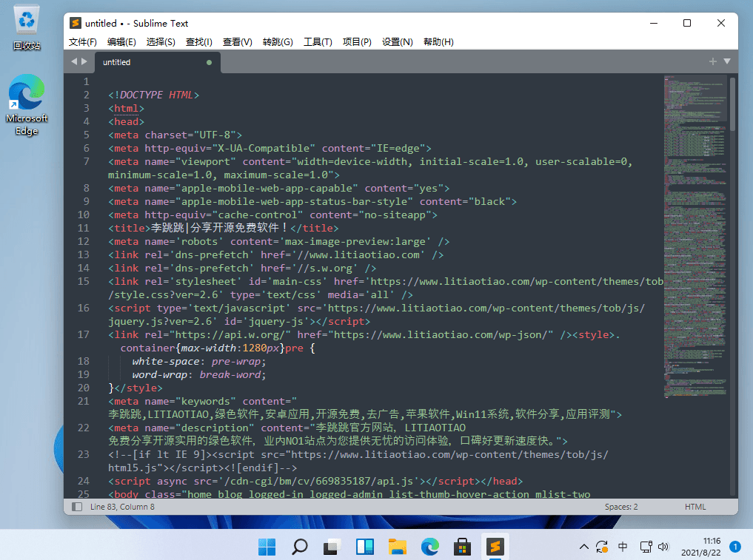Open the 选择(S) menu

pos(161,41)
